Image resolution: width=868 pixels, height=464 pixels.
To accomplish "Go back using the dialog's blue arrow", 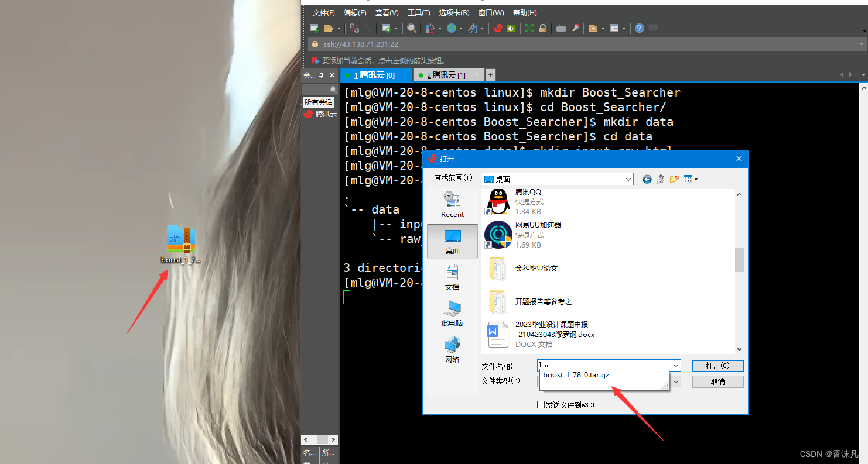I will click(x=647, y=179).
